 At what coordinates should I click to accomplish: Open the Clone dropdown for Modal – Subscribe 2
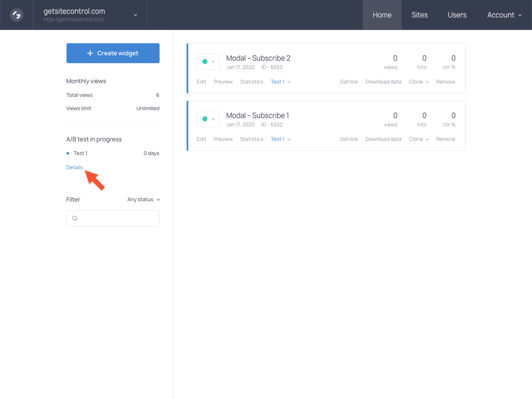point(418,81)
